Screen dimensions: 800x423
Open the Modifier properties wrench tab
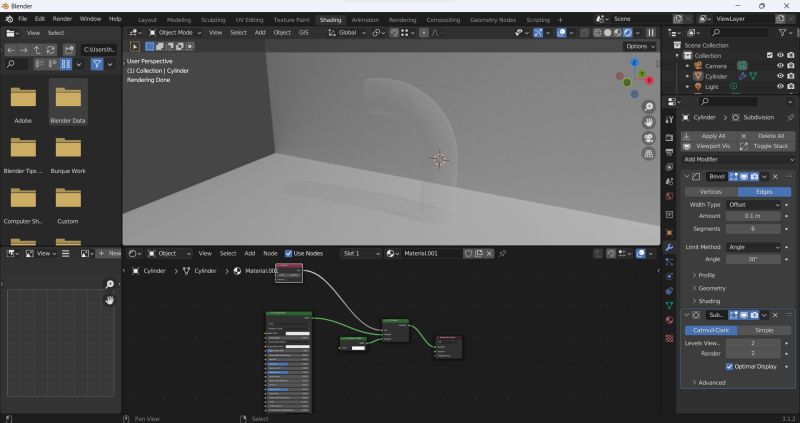pos(669,247)
